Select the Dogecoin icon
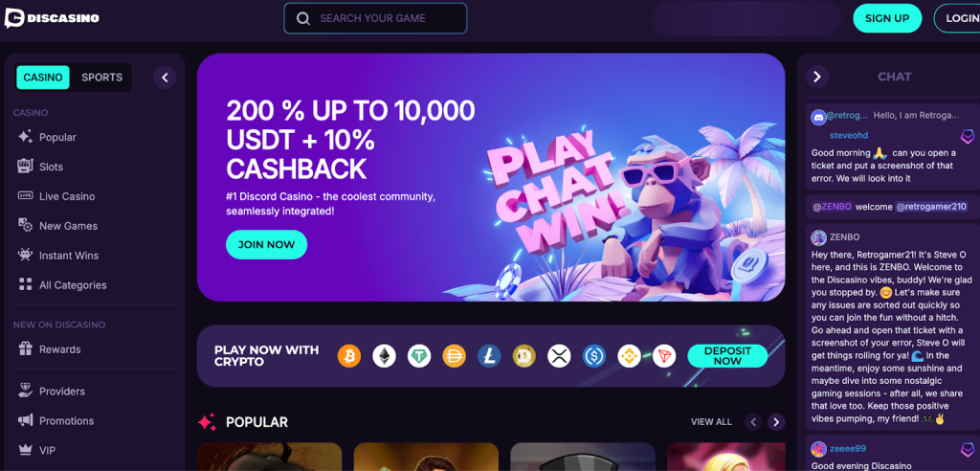 pos(524,356)
